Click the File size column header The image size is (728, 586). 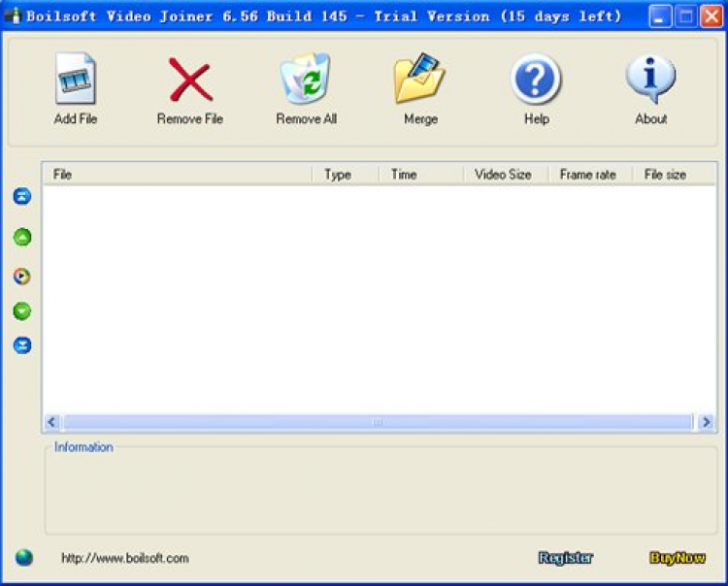pyautogui.click(x=675, y=175)
